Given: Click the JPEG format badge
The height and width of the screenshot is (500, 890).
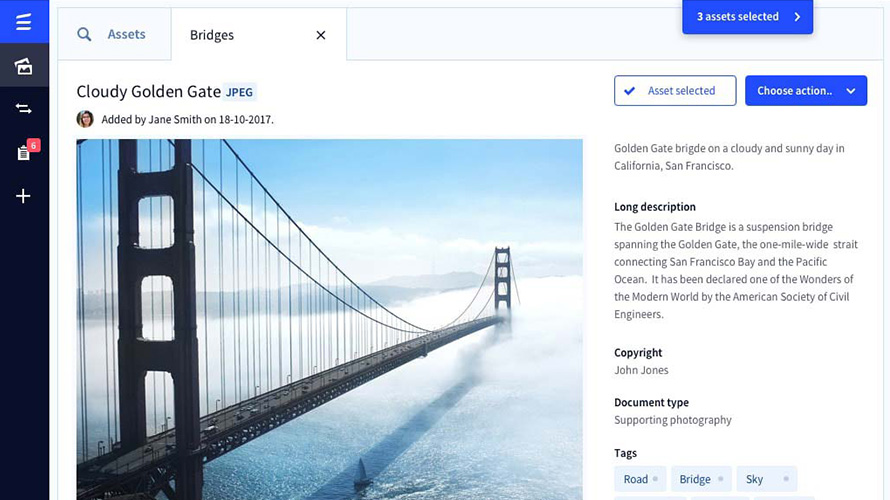Looking at the screenshot, I should coord(240,93).
